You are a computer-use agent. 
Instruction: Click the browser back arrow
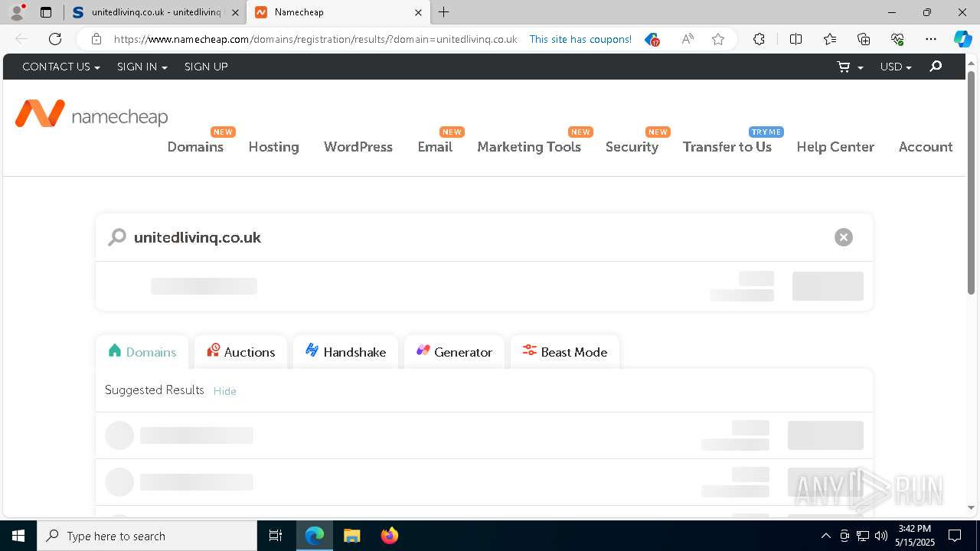click(x=21, y=39)
